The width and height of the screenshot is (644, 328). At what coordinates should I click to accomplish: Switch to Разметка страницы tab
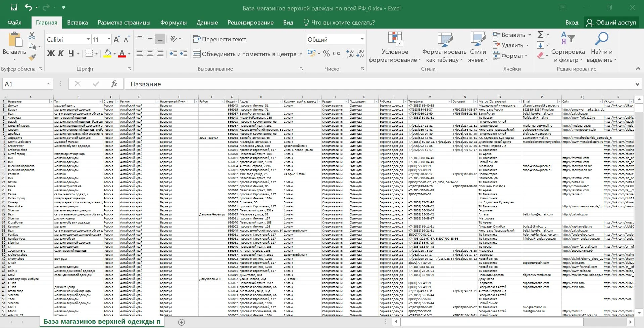click(124, 23)
